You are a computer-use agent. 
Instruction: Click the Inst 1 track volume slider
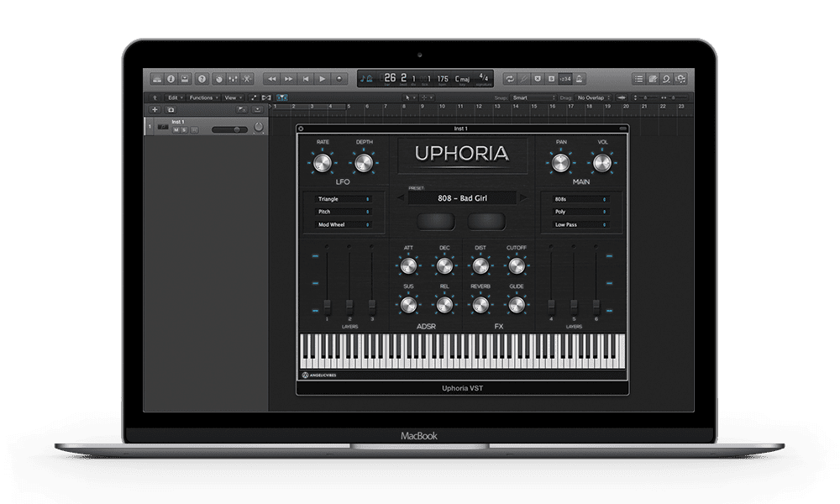[229, 129]
